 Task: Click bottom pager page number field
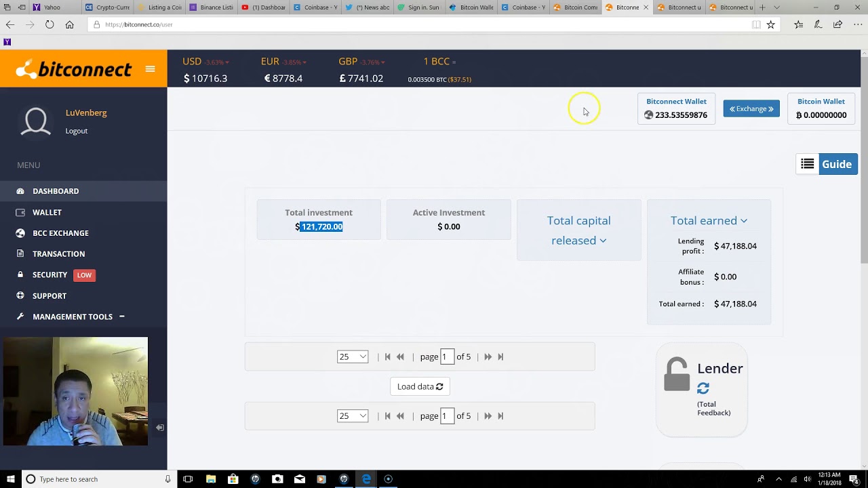(447, 415)
